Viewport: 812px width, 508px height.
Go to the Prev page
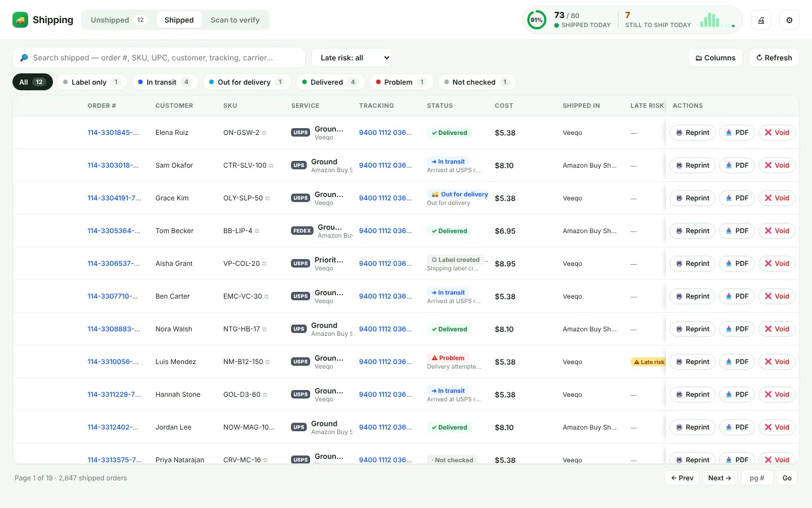click(682, 478)
